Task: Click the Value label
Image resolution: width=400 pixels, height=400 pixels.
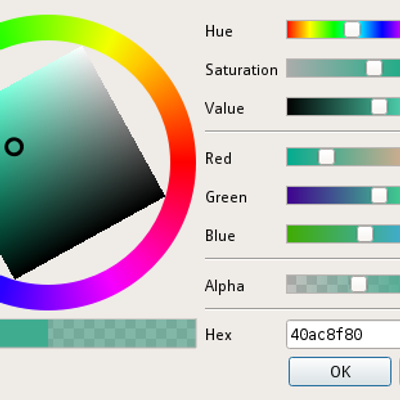Action: pos(224,109)
